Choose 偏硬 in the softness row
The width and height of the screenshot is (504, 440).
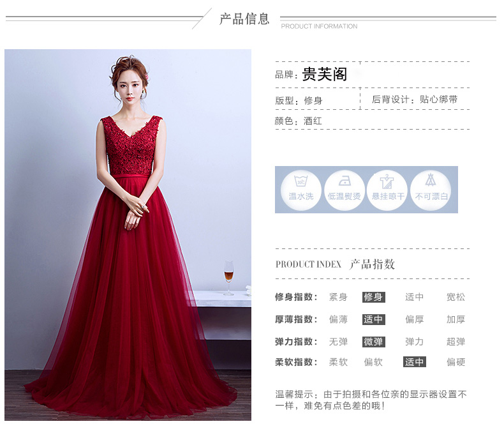456,362
